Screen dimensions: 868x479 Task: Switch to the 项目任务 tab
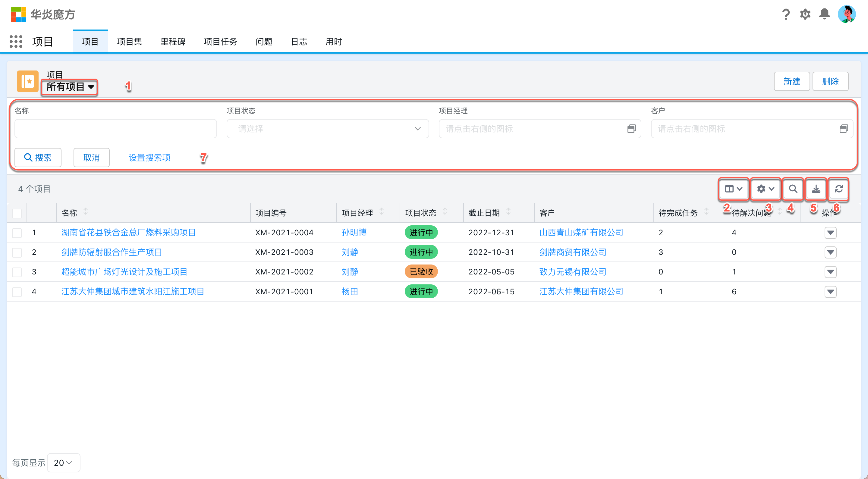coord(221,42)
